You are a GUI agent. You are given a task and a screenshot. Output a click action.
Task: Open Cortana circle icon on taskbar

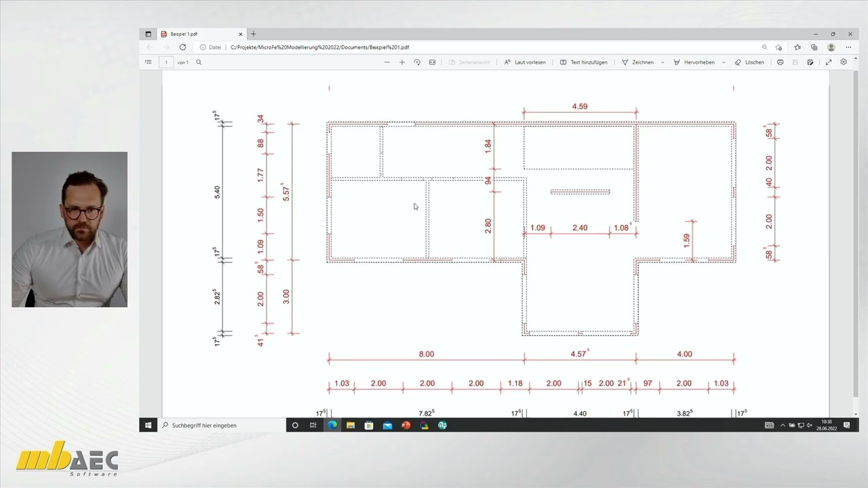coord(295,425)
